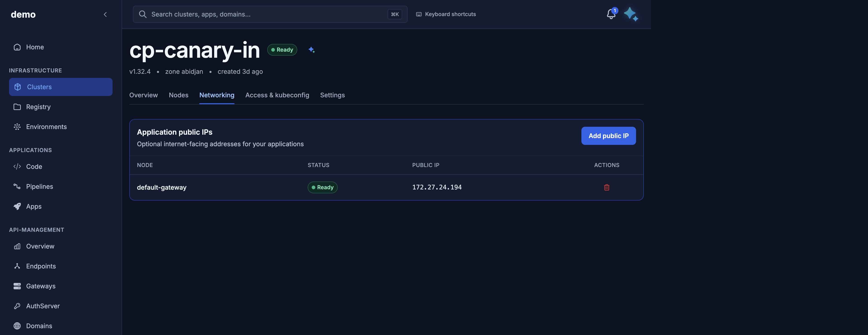Open the Registry section
868x335 pixels.
point(61,107)
